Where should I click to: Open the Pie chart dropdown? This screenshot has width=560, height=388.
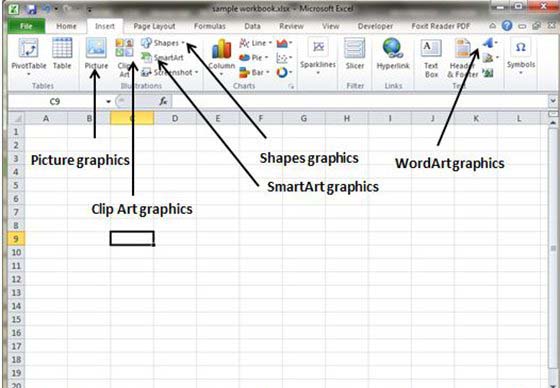pos(254,58)
